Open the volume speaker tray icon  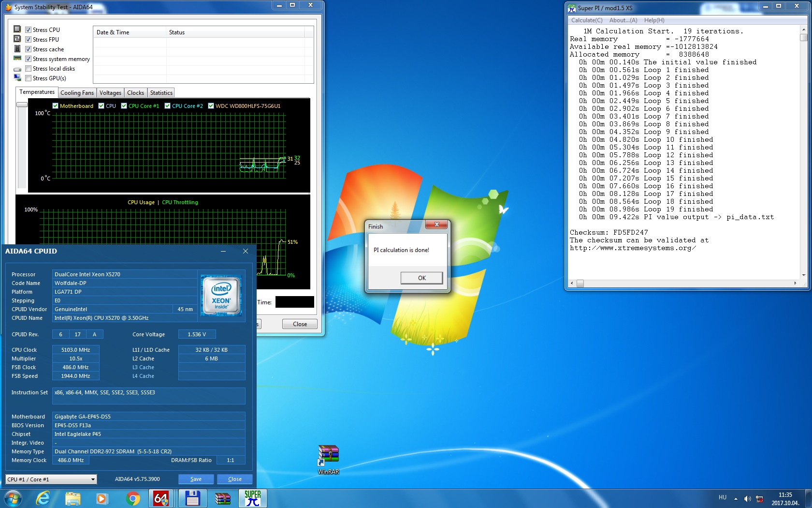point(747,498)
